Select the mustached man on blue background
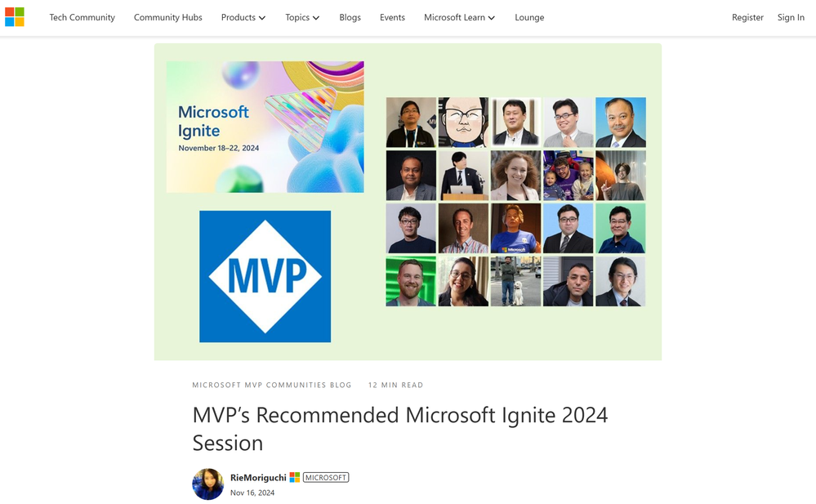 coord(621,123)
